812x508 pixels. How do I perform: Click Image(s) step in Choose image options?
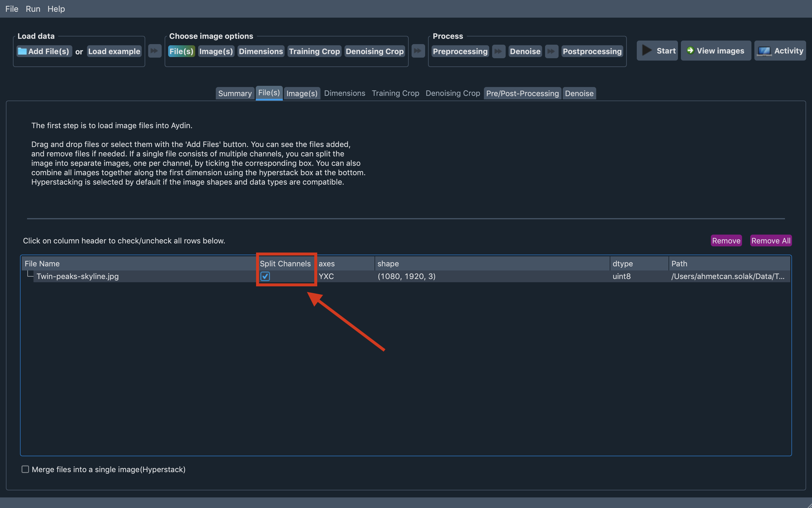tap(216, 51)
